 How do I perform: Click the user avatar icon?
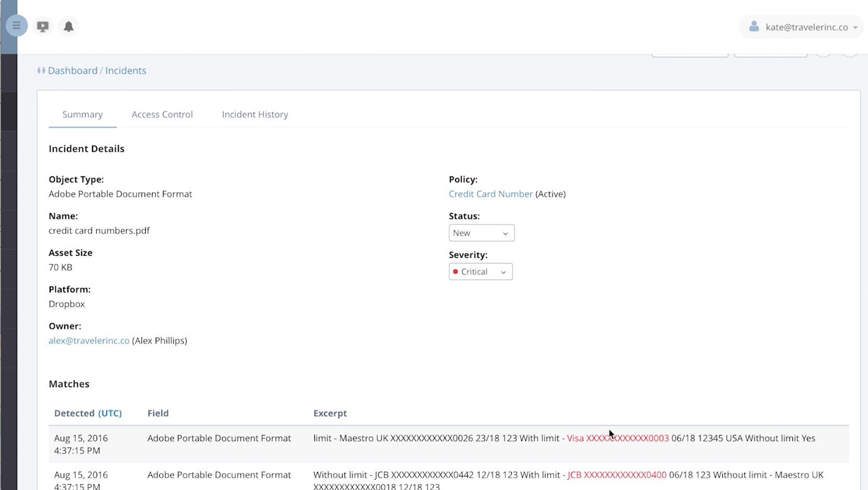tap(754, 27)
